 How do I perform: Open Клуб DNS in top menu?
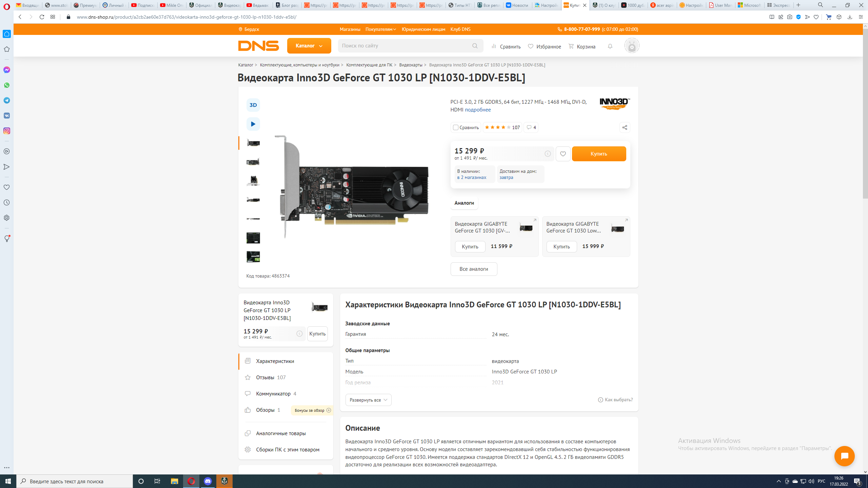(x=460, y=29)
